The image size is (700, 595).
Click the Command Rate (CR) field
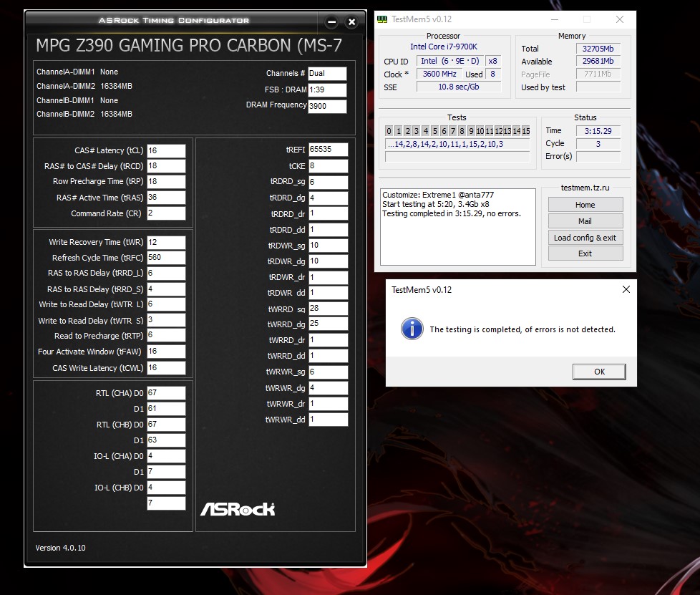[x=166, y=213]
